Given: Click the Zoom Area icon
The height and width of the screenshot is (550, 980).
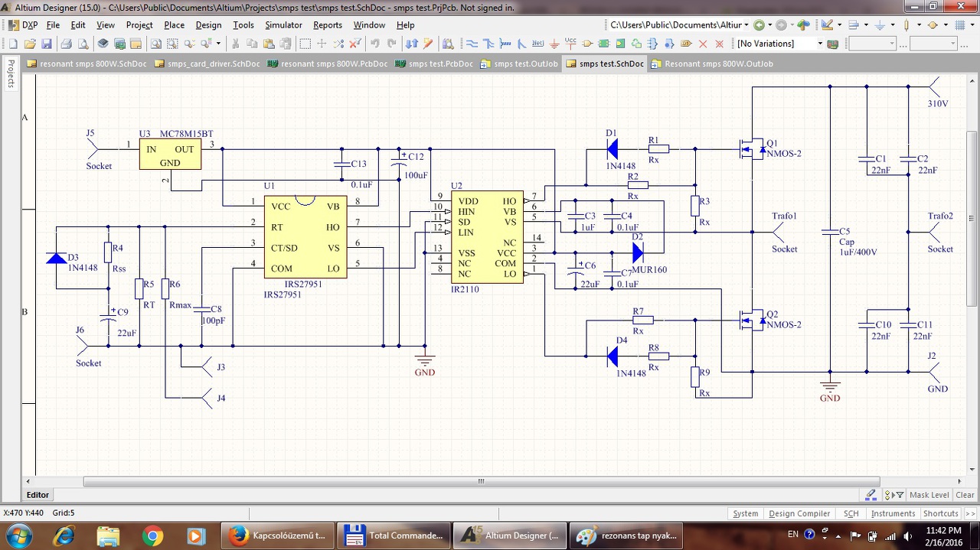Looking at the screenshot, I should click(172, 44).
